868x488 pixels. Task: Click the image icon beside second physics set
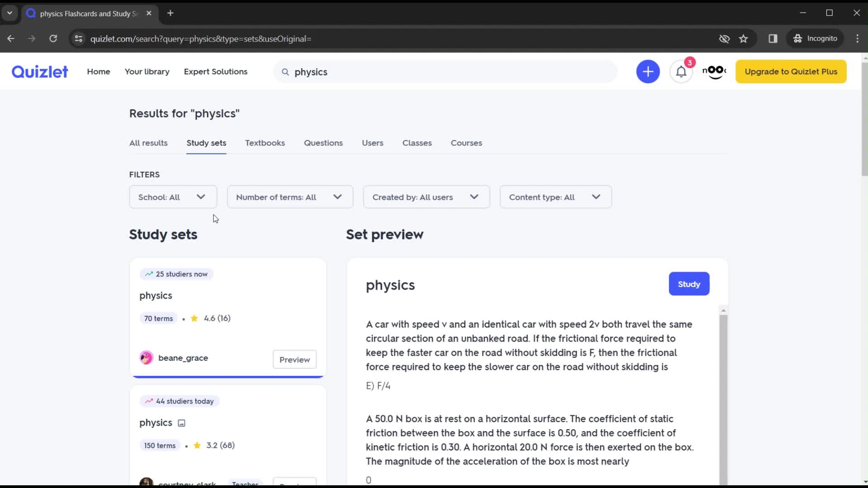pyautogui.click(x=181, y=423)
